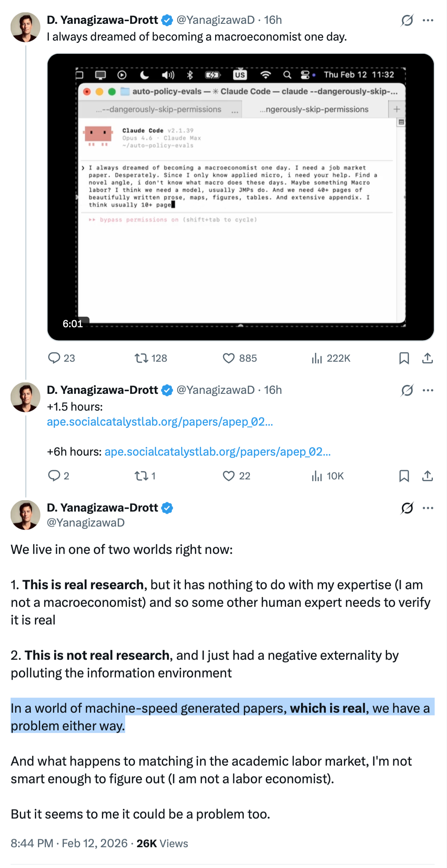The image size is (447, 868).
Task: Repost the tweet with 1 repost
Action: click(x=142, y=476)
